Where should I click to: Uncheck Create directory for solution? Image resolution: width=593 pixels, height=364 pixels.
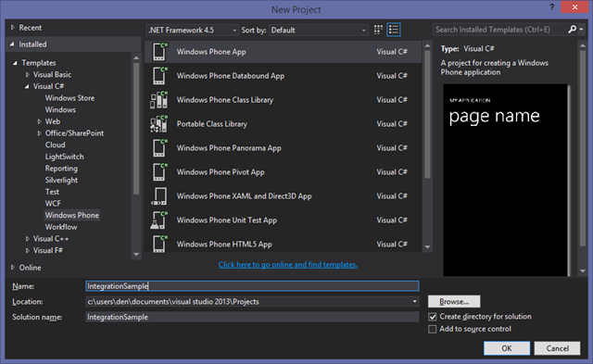pos(433,317)
